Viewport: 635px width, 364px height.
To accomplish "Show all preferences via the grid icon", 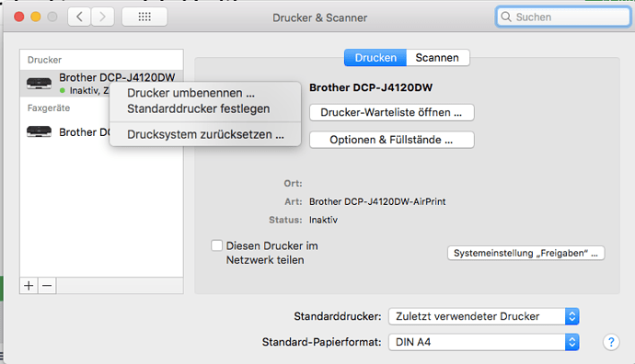I will (144, 17).
